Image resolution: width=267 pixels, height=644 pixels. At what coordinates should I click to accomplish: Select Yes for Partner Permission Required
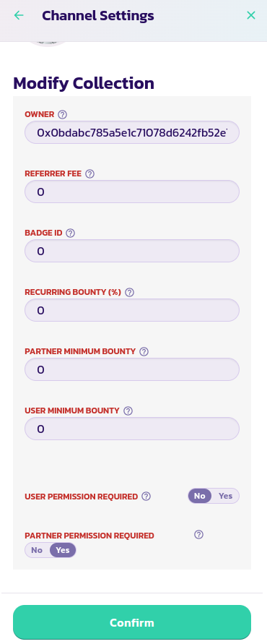pyautogui.click(x=63, y=550)
